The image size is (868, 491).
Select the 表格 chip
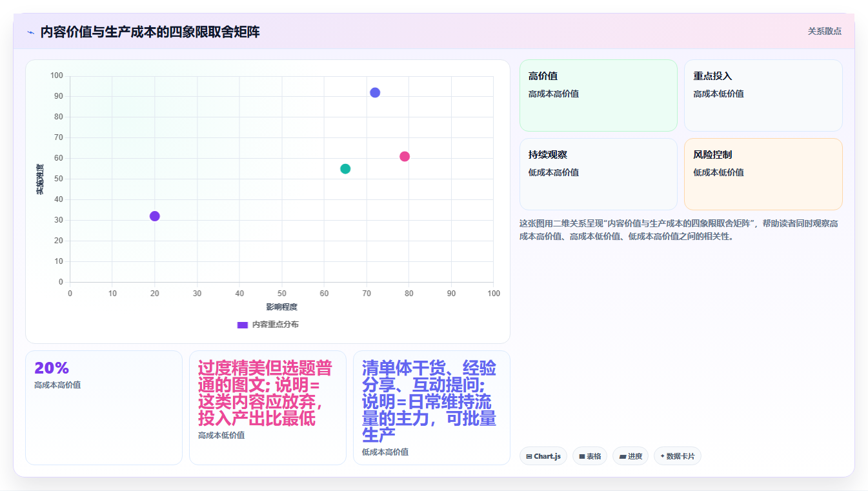590,456
